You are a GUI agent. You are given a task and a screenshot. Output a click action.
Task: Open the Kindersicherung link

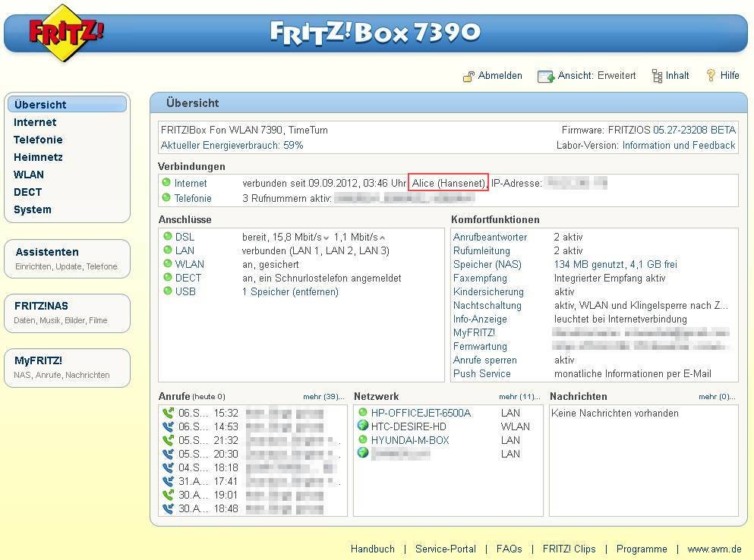click(488, 292)
